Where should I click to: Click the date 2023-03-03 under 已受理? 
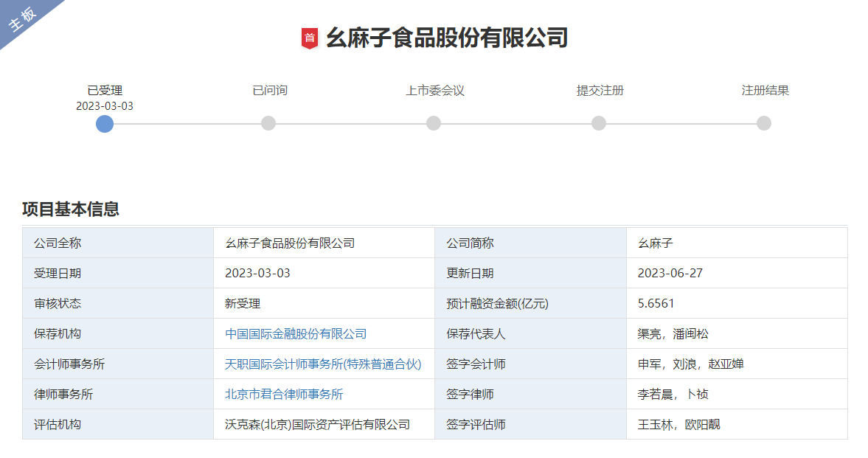click(x=105, y=105)
